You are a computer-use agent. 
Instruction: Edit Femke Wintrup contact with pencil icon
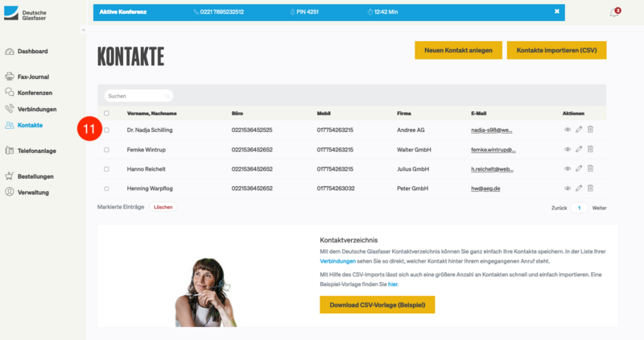pyautogui.click(x=579, y=149)
